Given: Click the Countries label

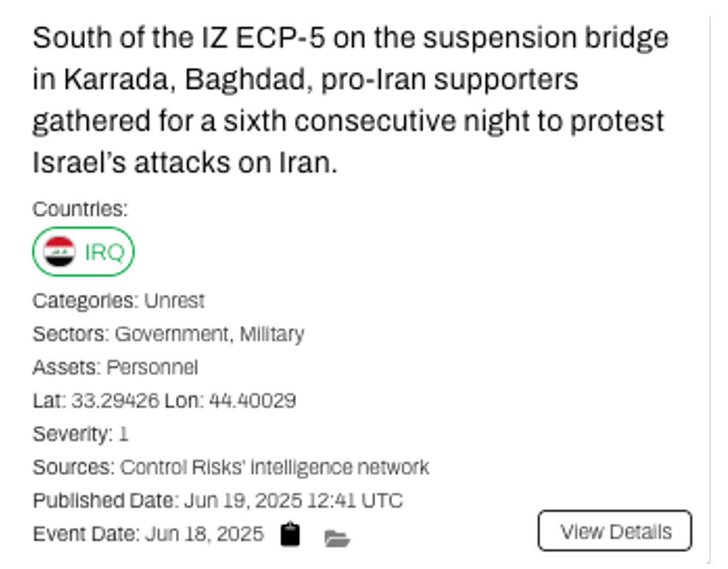Looking at the screenshot, I should 80,209.
